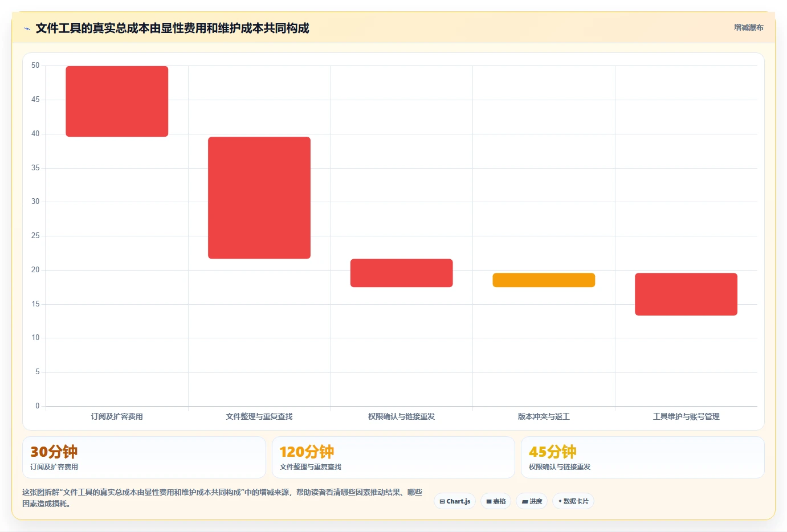
Task: Click x-axis label 工具维护与账号管理
Action: pos(686,416)
